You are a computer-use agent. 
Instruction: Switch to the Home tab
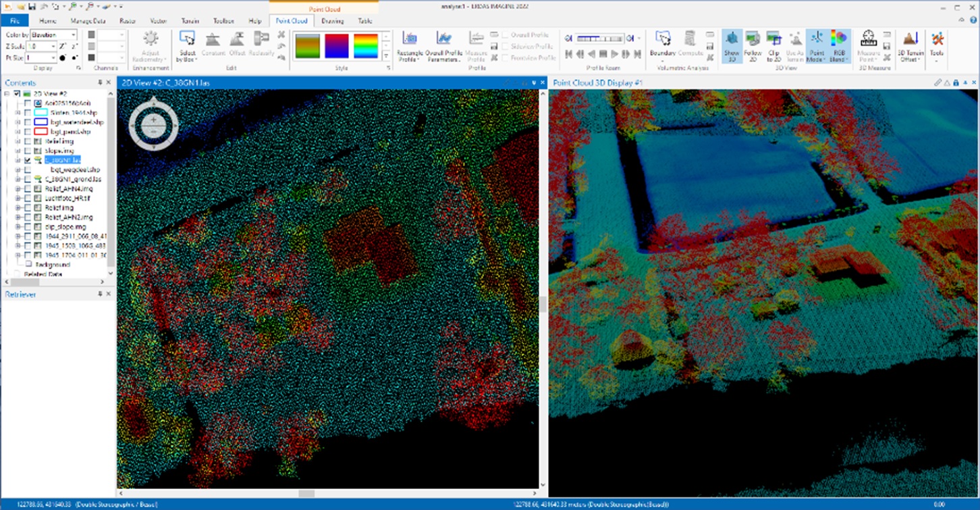pyautogui.click(x=47, y=21)
